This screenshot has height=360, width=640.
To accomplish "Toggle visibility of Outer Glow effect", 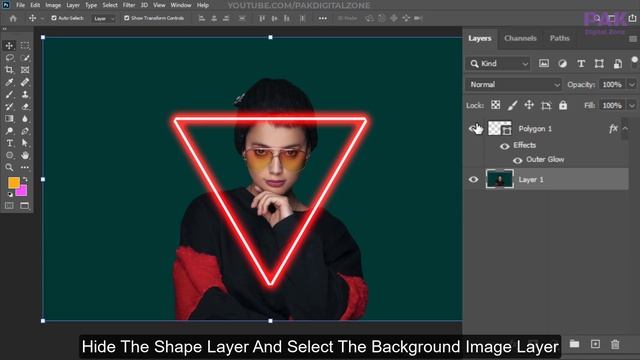I will click(518, 160).
